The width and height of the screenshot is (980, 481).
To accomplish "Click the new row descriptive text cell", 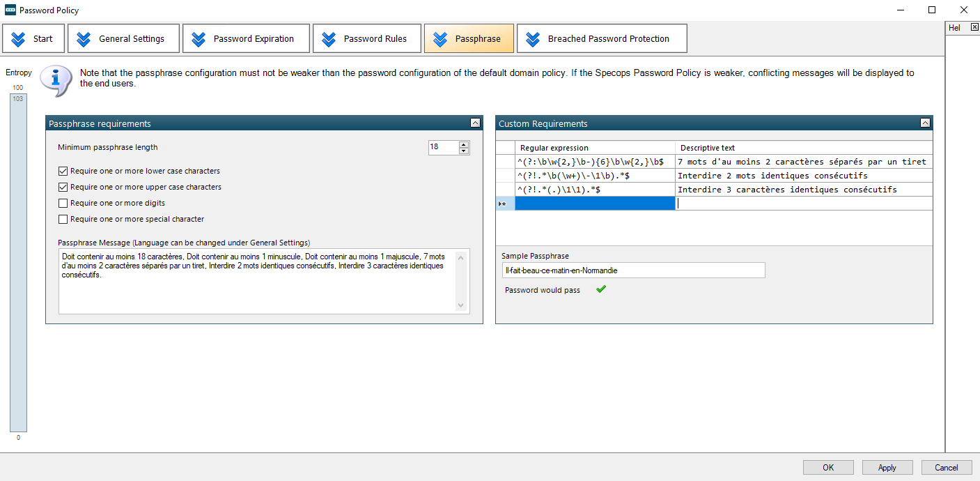I will (x=804, y=204).
